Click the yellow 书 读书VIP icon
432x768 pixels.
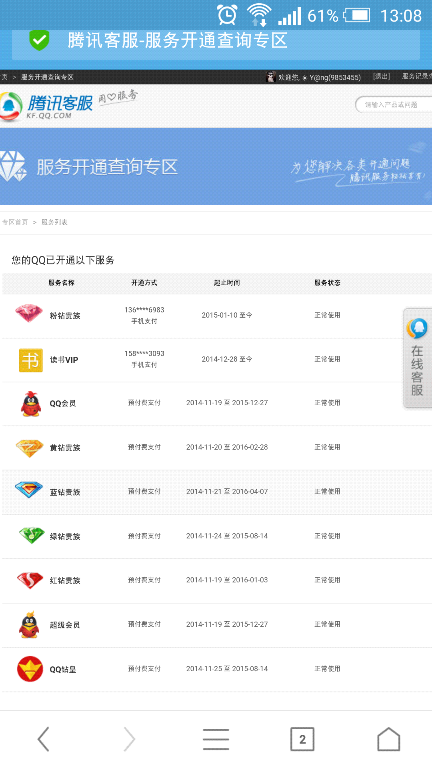pos(31,360)
